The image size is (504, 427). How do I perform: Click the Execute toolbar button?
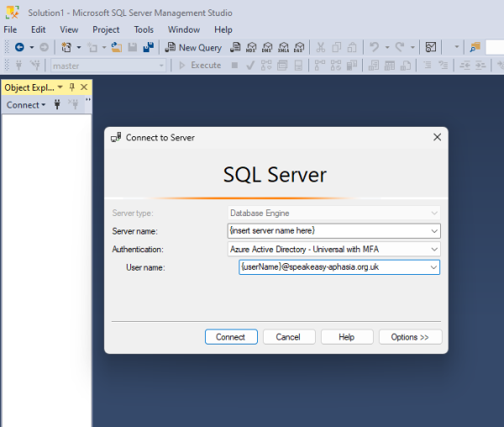(x=200, y=66)
